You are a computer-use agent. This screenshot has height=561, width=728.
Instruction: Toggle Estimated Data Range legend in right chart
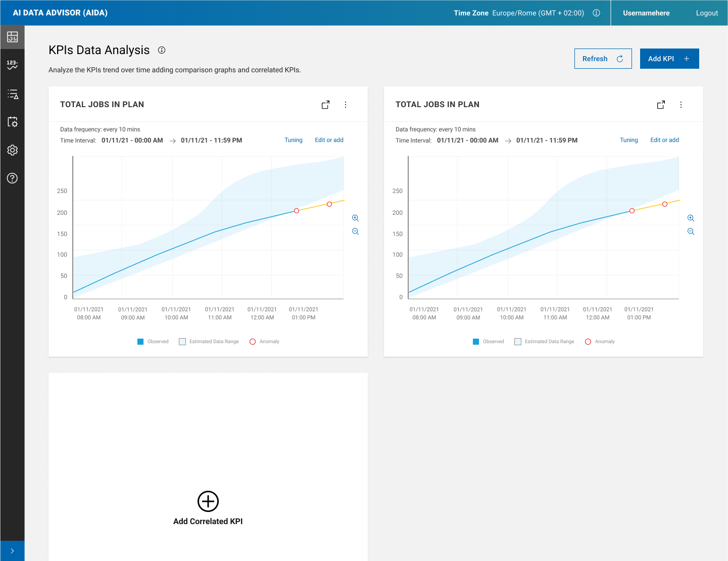click(x=544, y=342)
